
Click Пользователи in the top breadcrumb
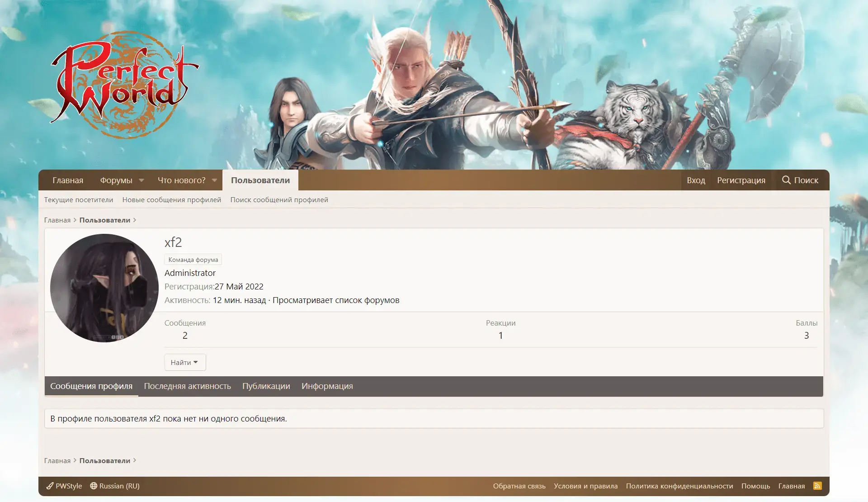[105, 220]
